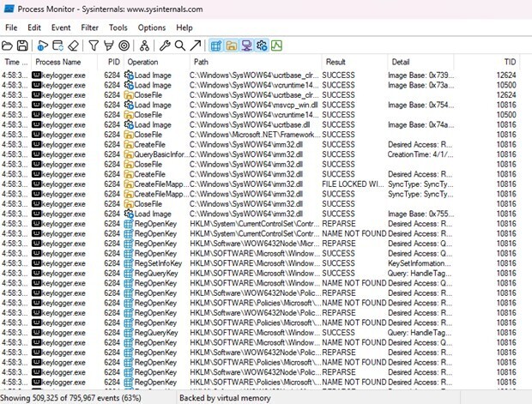The image size is (532, 404).
Task: Toggle the Autoscroll toolbar icon
Action: click(x=58, y=45)
